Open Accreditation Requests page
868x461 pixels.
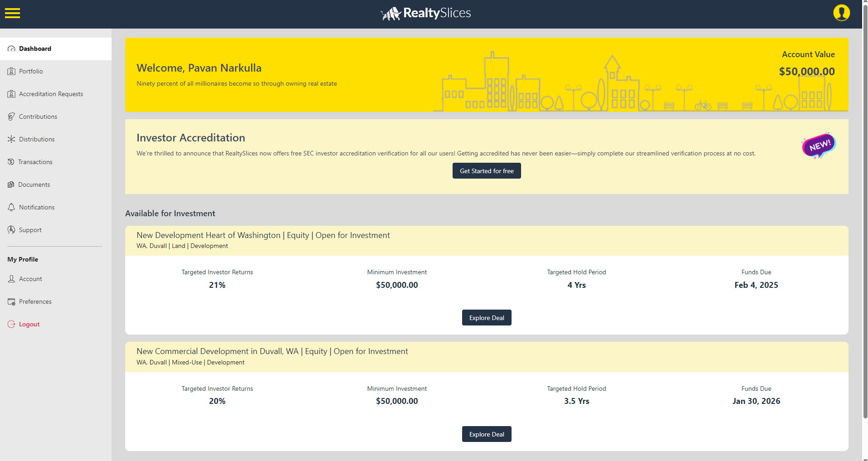(56, 94)
